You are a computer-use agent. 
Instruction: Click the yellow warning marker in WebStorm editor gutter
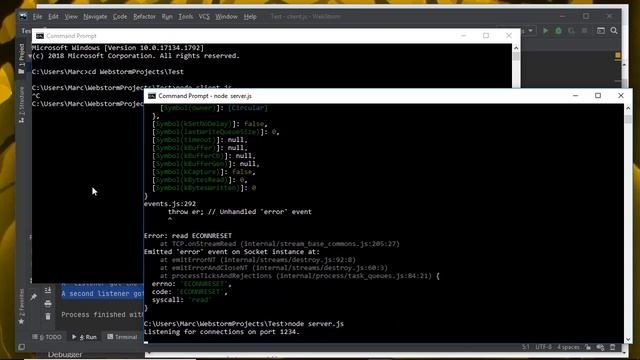[618, 55]
